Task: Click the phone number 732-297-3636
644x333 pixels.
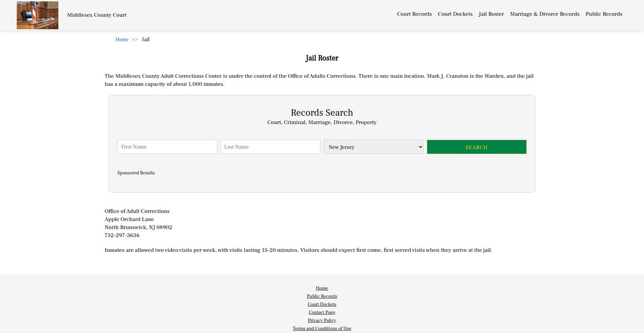Action: click(122, 235)
